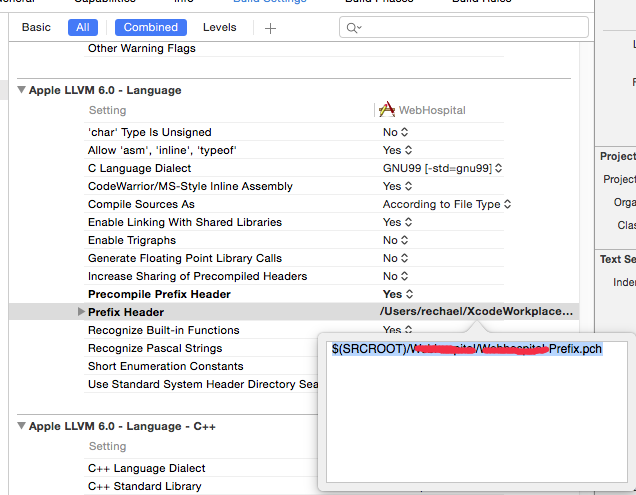Collapse Apple LLVM 6.0 - Language - C++ section
The width and height of the screenshot is (636, 495).
pyautogui.click(x=21, y=426)
